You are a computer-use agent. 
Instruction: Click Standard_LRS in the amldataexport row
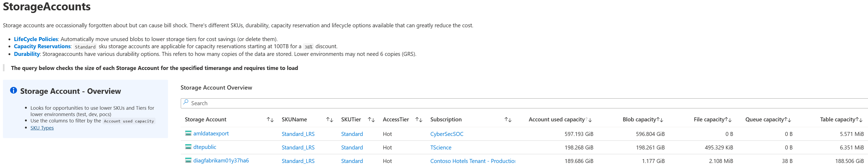point(298,134)
